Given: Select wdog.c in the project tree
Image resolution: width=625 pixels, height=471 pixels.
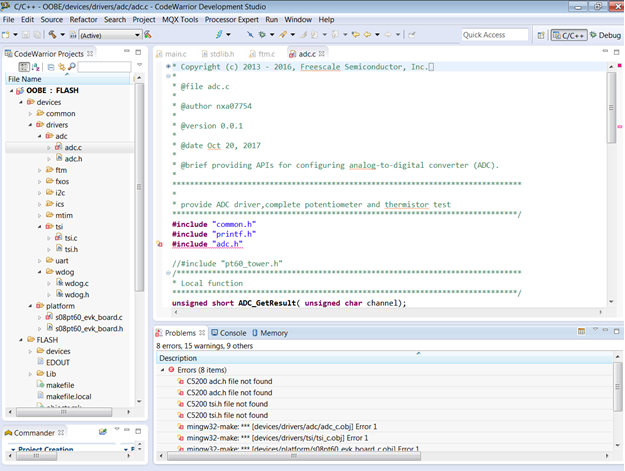Looking at the screenshot, I should coord(76,283).
